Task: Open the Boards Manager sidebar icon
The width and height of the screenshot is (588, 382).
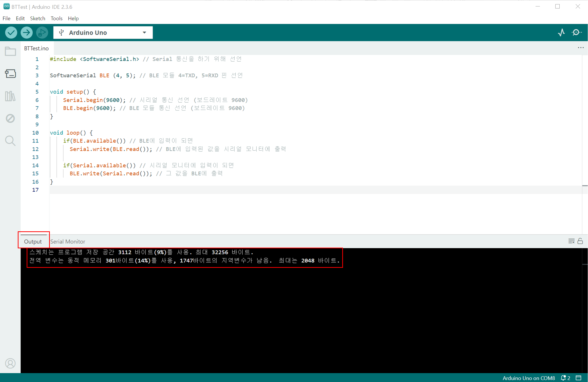Action: tap(10, 73)
